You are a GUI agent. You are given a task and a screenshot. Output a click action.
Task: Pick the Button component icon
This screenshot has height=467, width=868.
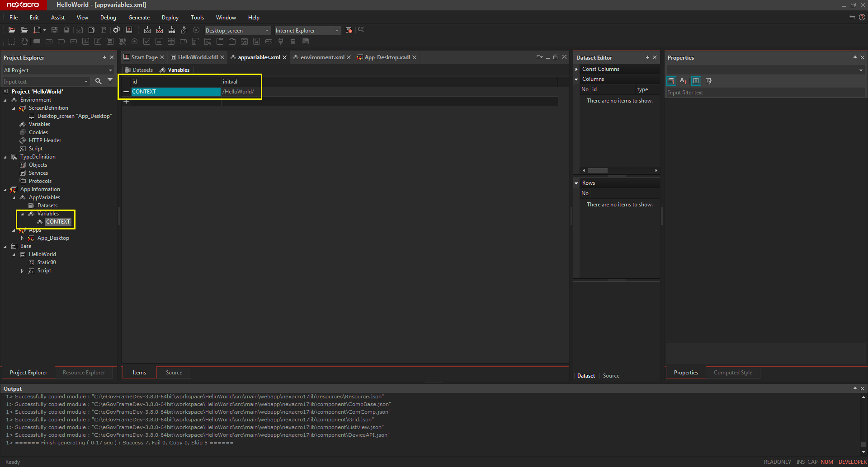pos(37,42)
